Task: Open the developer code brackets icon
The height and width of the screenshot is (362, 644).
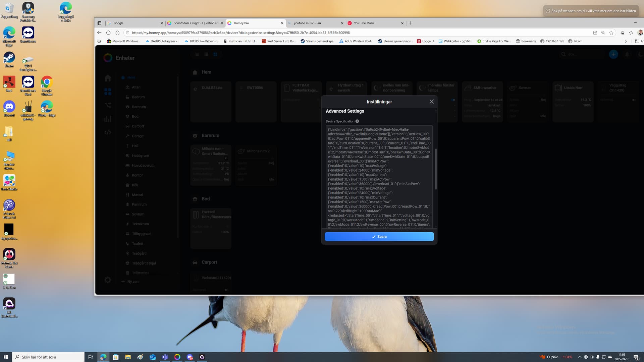Action: pyautogui.click(x=108, y=132)
